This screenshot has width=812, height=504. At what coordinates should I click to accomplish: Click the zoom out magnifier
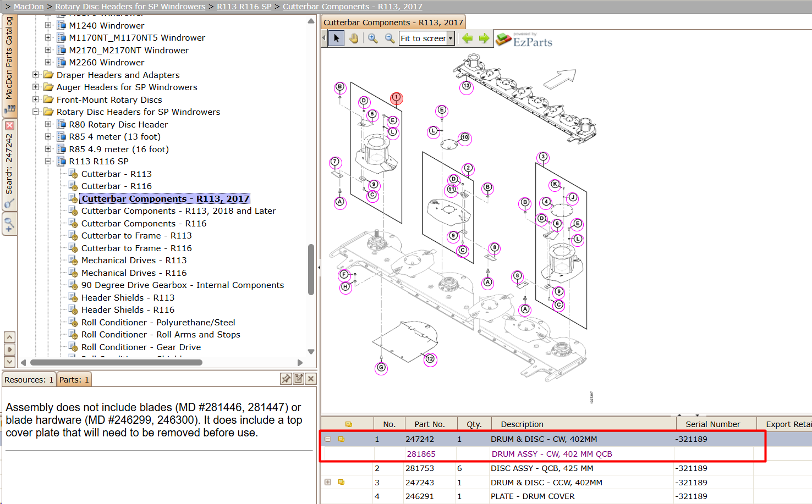tap(389, 38)
